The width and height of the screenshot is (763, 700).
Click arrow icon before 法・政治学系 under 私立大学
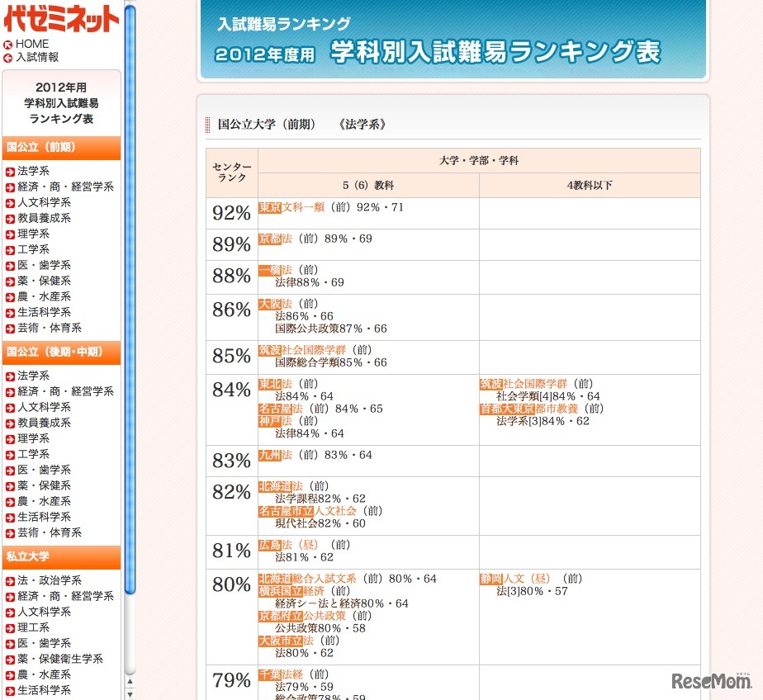10,581
